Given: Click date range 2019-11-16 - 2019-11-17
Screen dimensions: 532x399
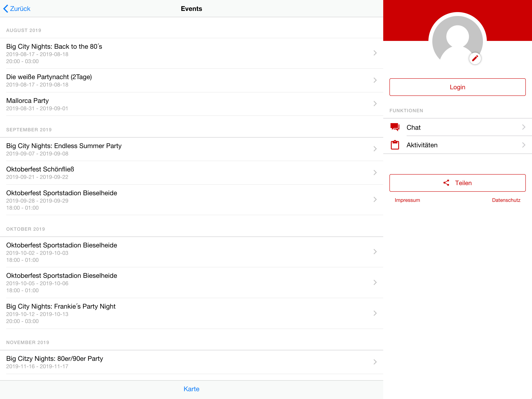Looking at the screenshot, I should tap(37, 366).
